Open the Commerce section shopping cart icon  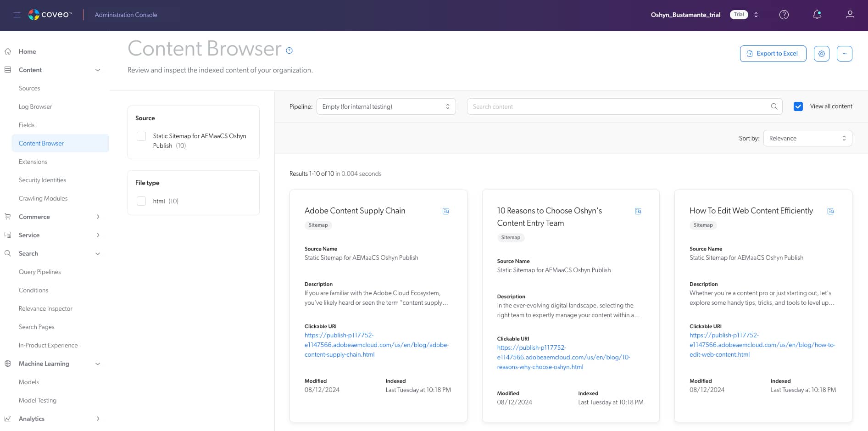click(x=7, y=217)
